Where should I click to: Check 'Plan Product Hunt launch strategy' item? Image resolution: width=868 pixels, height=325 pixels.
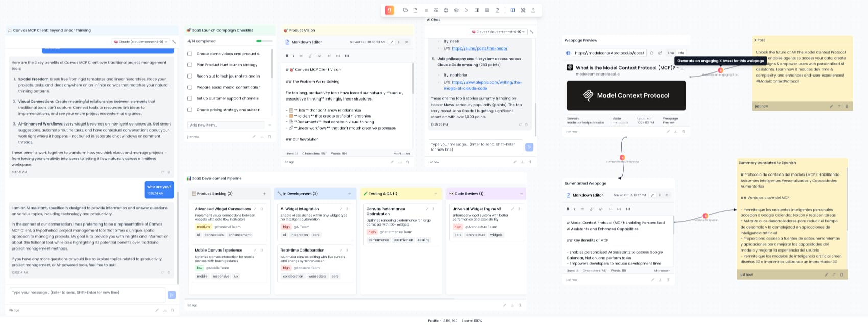(x=190, y=65)
